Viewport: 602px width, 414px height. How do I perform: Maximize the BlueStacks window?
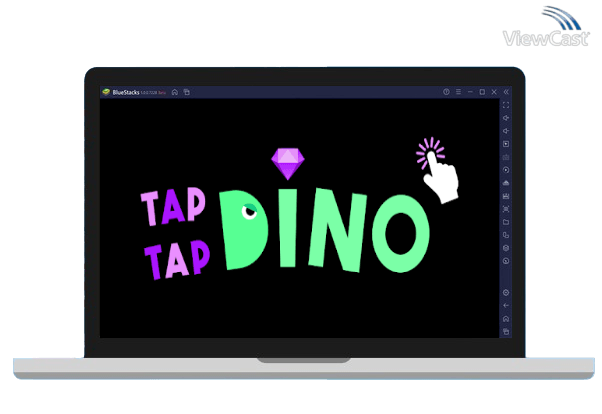482,92
